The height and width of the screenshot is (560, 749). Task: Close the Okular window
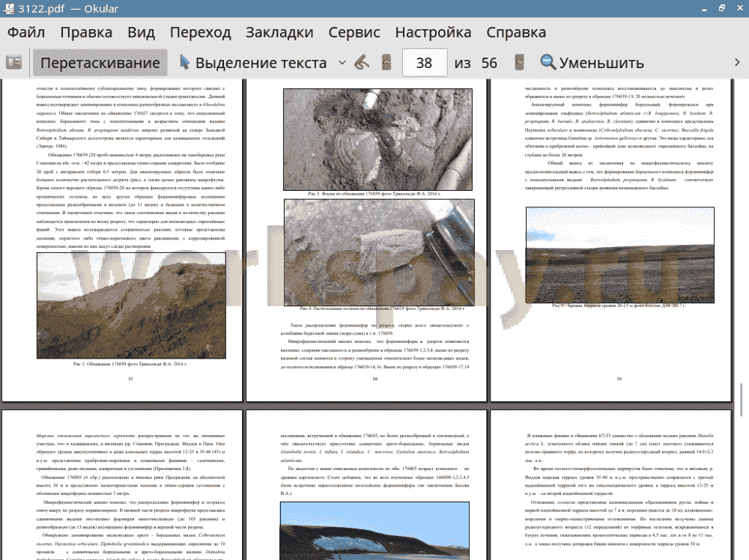[x=739, y=8]
